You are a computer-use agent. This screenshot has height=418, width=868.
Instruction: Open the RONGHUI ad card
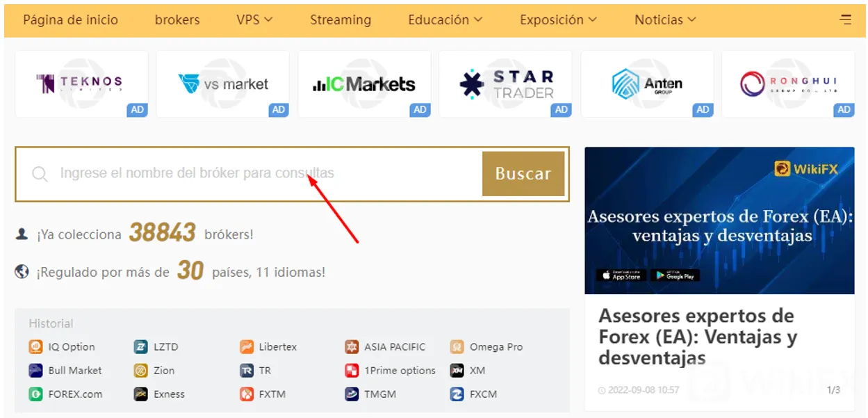pyautogui.click(x=788, y=84)
